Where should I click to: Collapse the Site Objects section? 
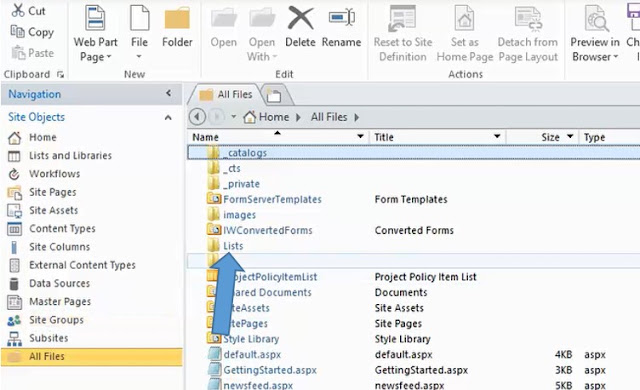click(168, 117)
